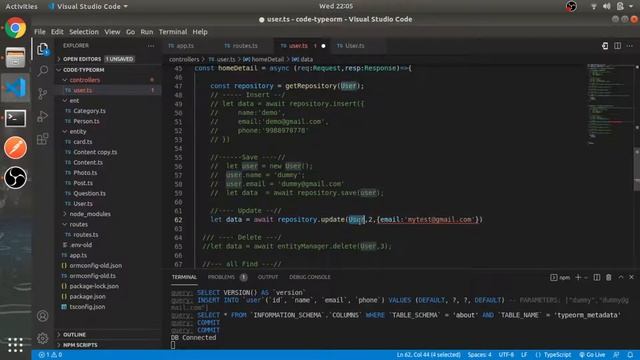Go to line via Ln 62, Col 44
The width and height of the screenshot is (640, 360).
click(428, 355)
